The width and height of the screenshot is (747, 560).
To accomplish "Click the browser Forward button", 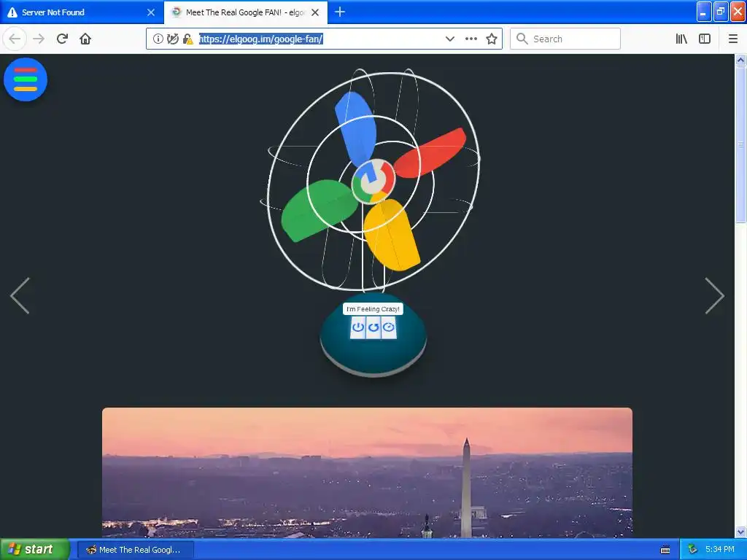I will 39,39.
